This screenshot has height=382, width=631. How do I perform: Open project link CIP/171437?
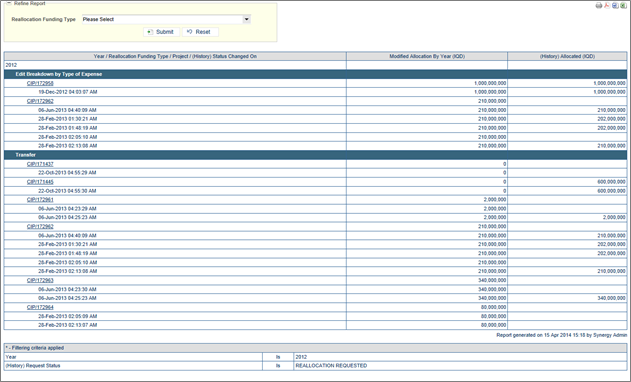tap(40, 164)
